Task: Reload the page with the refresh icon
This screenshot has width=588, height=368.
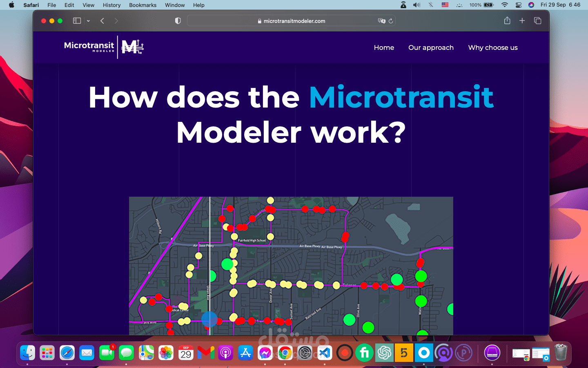Action: [x=391, y=21]
